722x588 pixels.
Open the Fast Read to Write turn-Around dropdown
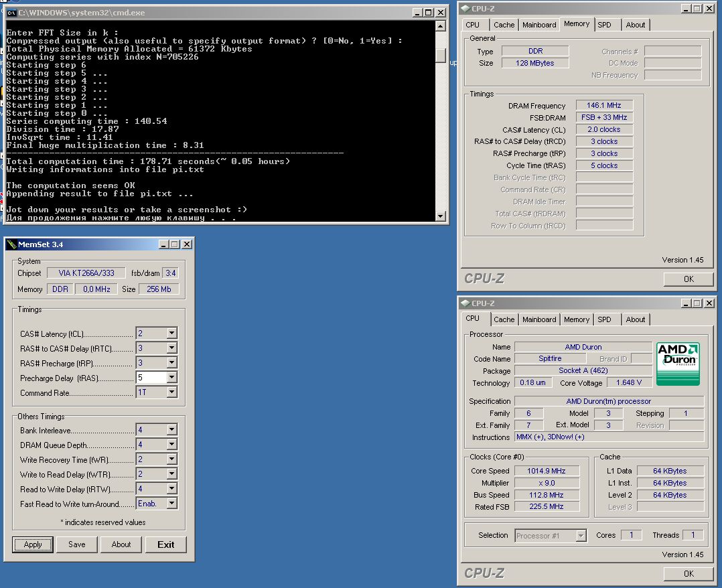pos(171,503)
